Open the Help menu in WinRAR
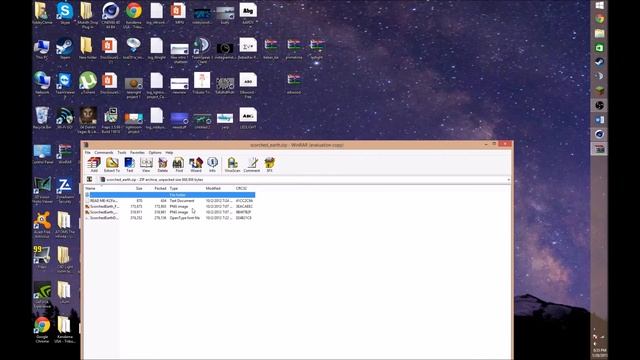640x360 pixels. [x=169, y=152]
